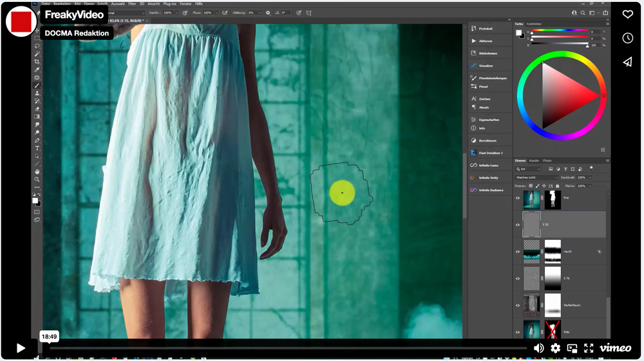
Task: Select the Clone Stamp tool
Action: [x=37, y=93]
